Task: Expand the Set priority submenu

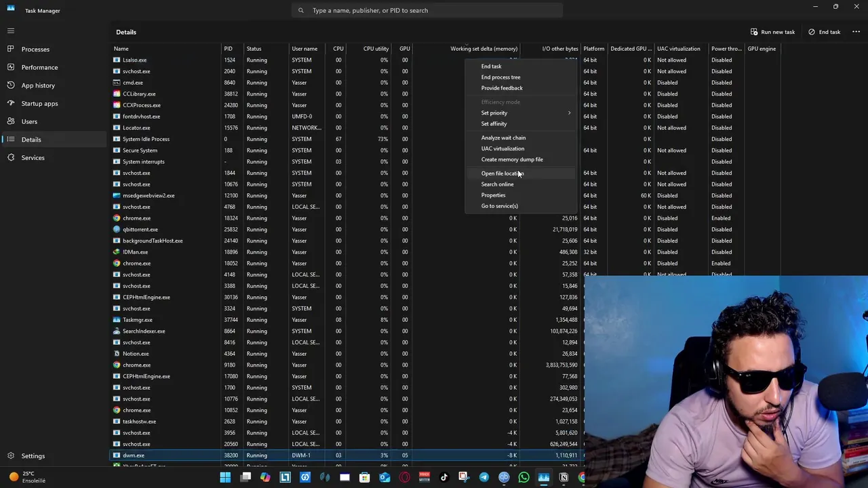Action: pos(520,113)
